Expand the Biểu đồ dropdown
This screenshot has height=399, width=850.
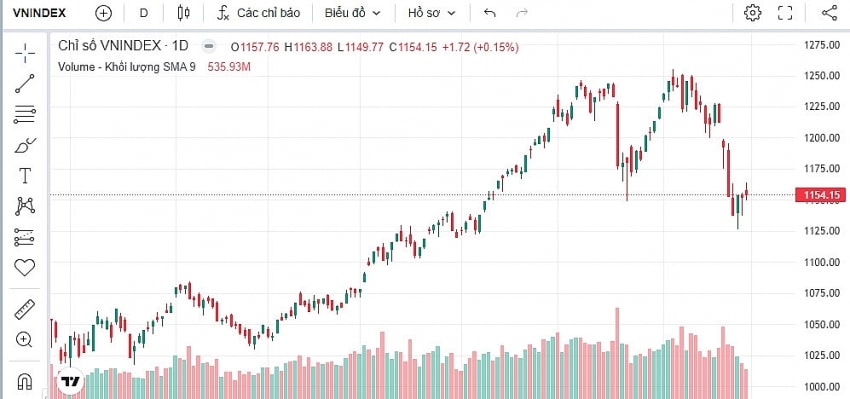tap(352, 13)
